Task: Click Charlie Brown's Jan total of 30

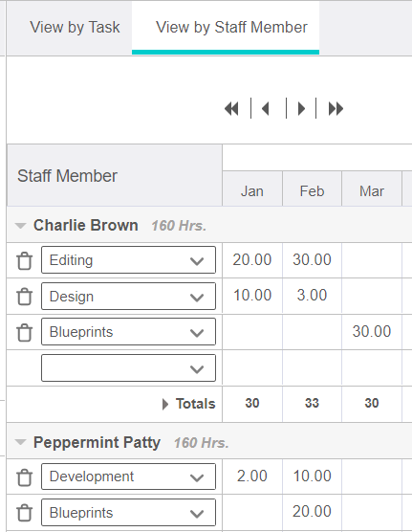Action: coord(252,404)
